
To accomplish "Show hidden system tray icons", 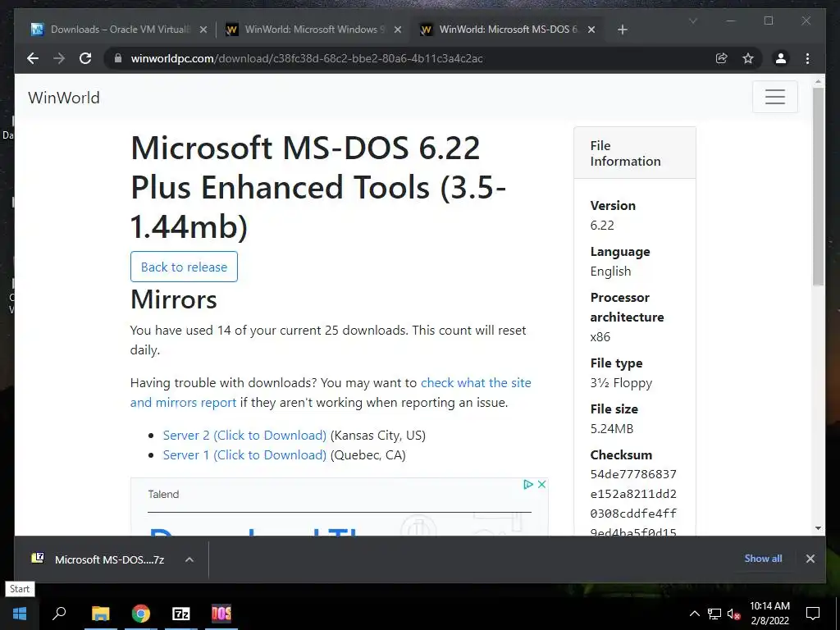I will [x=694, y=614].
